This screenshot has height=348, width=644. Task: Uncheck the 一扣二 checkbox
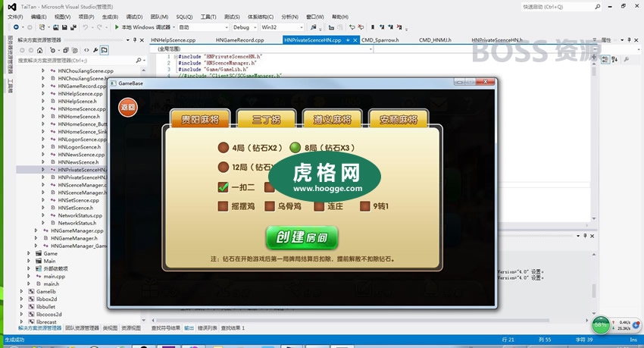click(223, 187)
